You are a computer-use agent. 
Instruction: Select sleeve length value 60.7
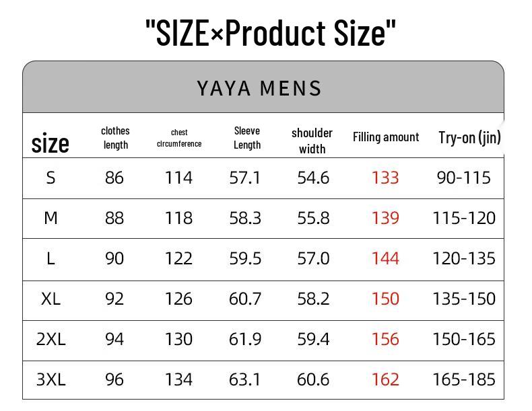coord(245,299)
